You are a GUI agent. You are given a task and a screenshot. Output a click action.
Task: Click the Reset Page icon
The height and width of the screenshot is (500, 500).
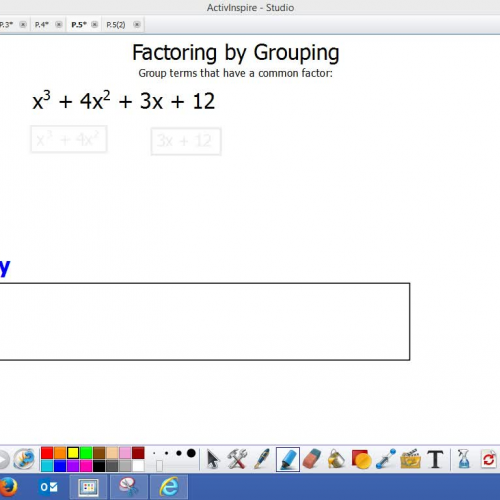pyautogui.click(x=489, y=459)
